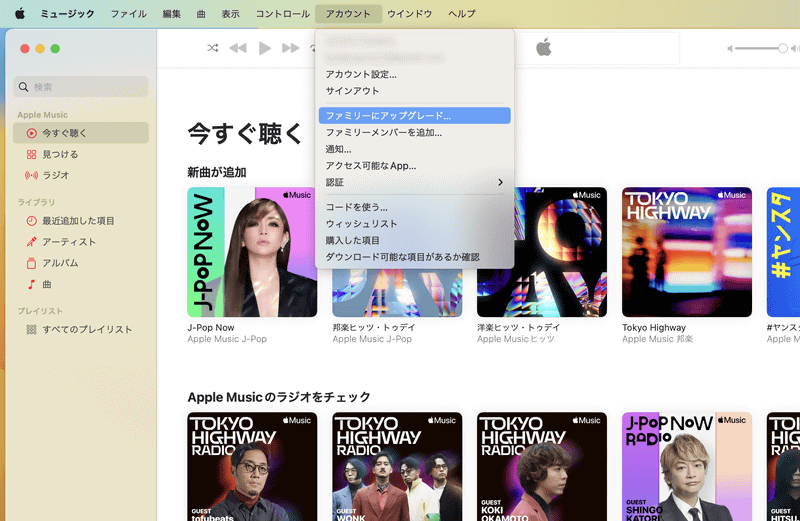Select ファミリーメンバーを追加...
Image resolution: width=800 pixels, height=521 pixels.
click(414, 133)
